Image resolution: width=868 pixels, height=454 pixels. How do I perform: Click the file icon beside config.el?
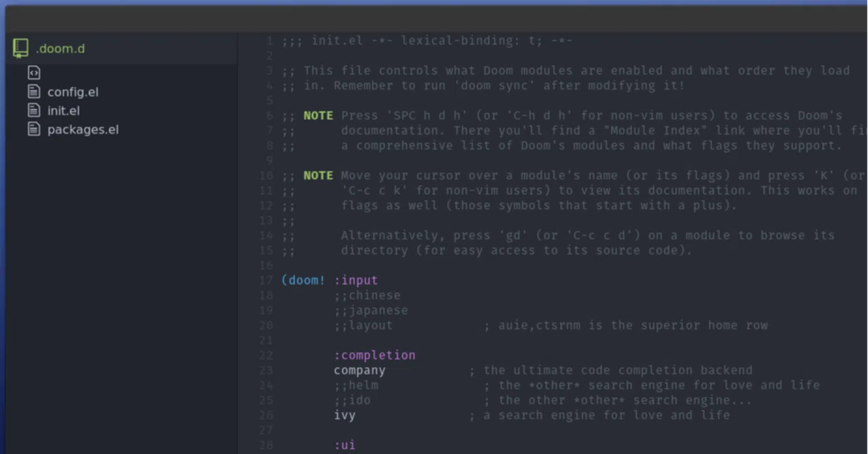coord(34,92)
